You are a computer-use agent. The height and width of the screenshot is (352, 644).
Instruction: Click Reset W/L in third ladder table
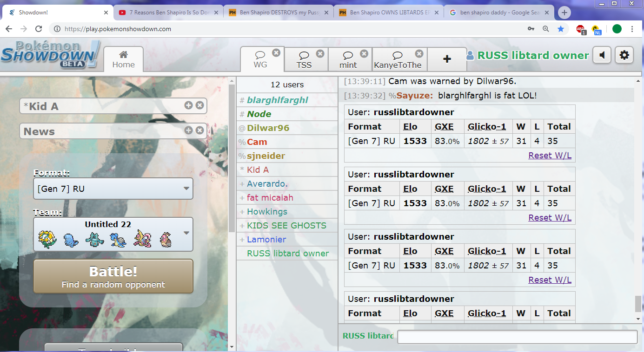tap(550, 280)
